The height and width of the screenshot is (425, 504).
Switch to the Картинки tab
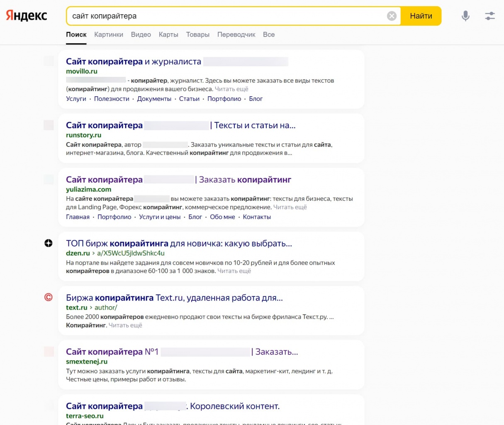(x=109, y=34)
